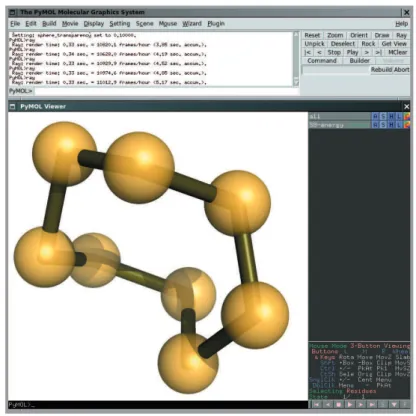Open the H hide menu for second object row
The width and height of the screenshot is (416, 416).
(x=391, y=125)
